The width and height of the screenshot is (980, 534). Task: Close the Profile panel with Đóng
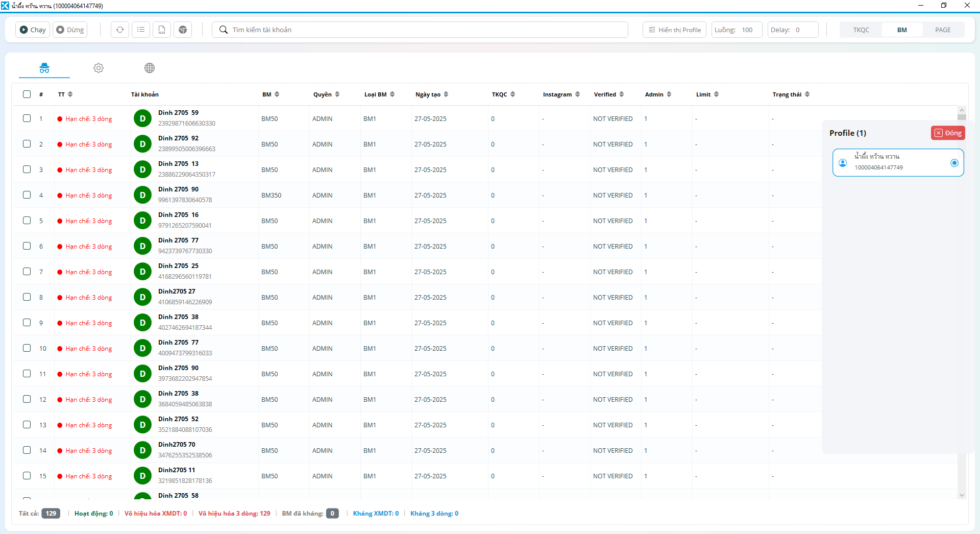click(x=948, y=133)
